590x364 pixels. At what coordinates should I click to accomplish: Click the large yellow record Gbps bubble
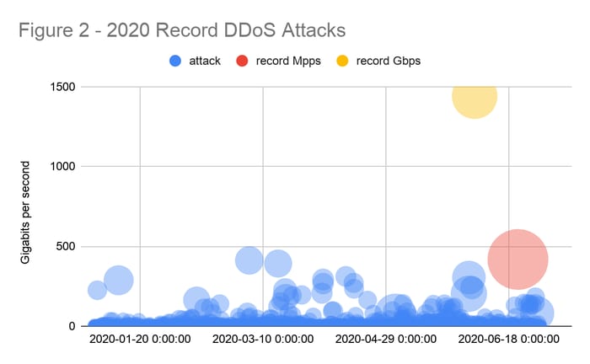[475, 96]
